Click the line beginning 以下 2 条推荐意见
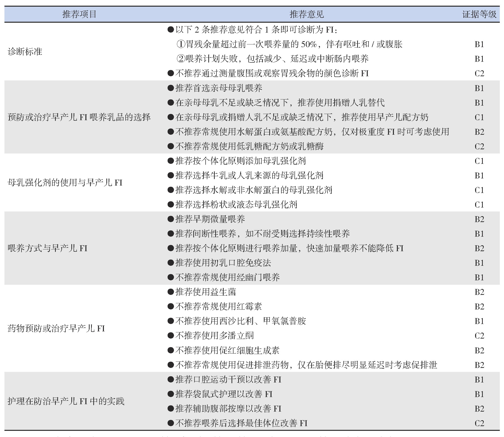The width and height of the screenshot is (504, 437). pos(252,30)
